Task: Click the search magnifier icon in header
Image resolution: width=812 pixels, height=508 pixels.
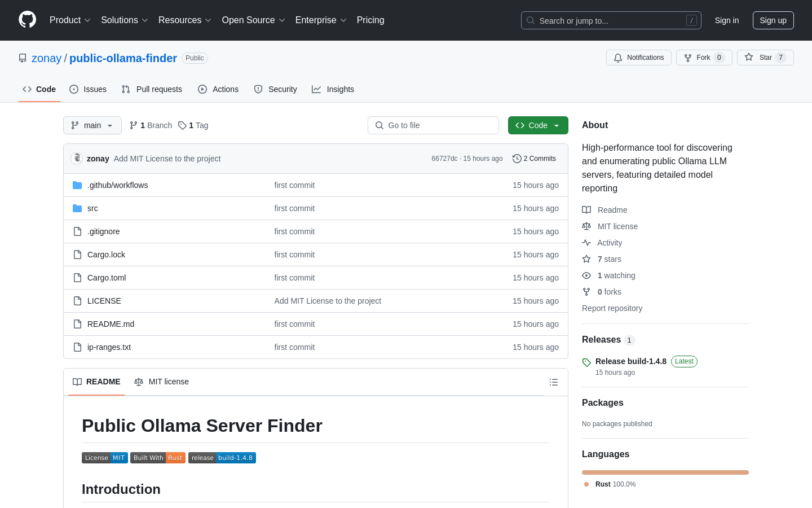Action: [x=531, y=20]
